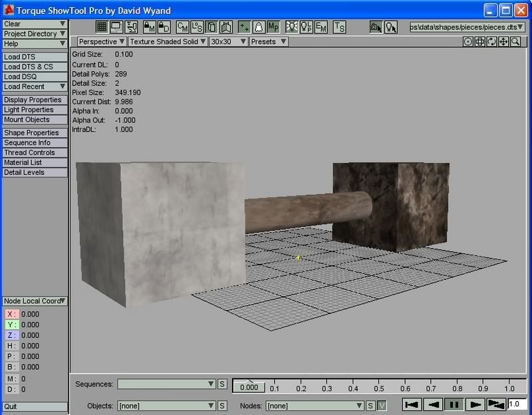Open the Project Directory menu
Viewport: 532px width, 415px height.
pos(35,34)
